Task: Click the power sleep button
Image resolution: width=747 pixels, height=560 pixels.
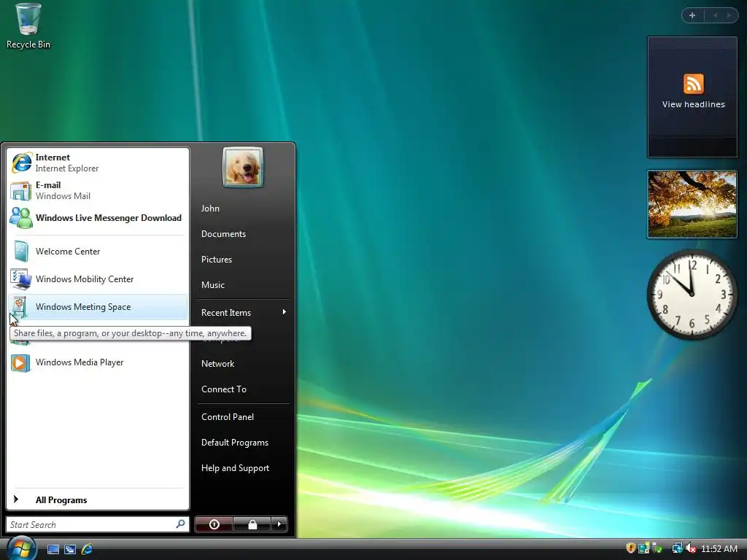Action: [214, 524]
